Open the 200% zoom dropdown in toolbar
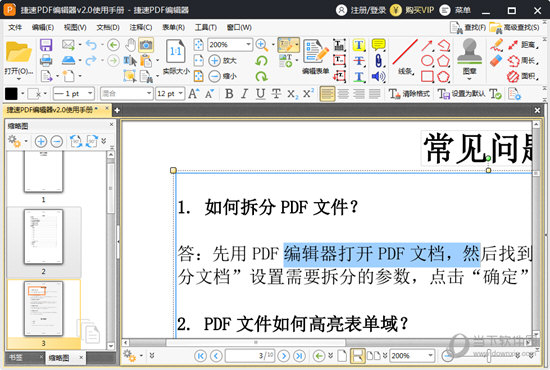The width and height of the screenshot is (550, 370). 248,45
